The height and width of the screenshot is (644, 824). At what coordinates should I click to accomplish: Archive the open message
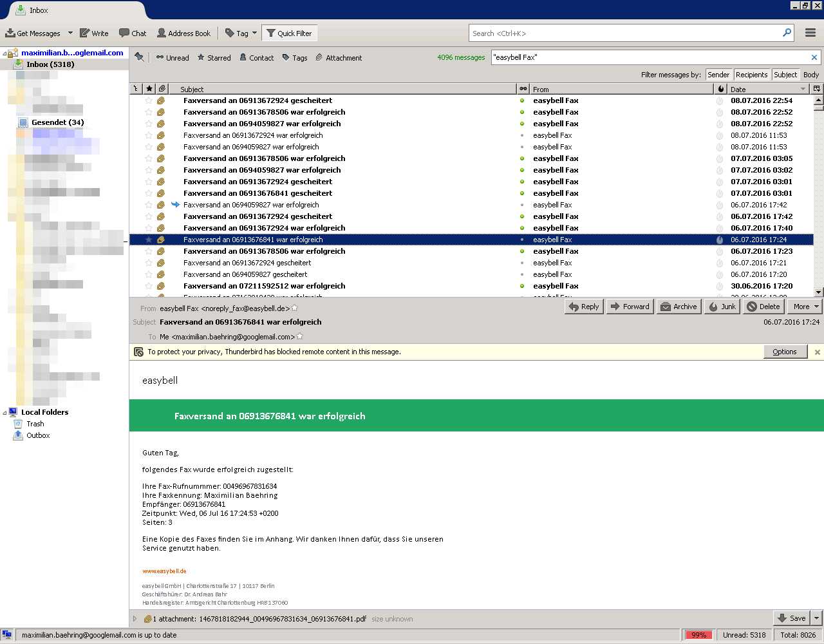point(679,307)
